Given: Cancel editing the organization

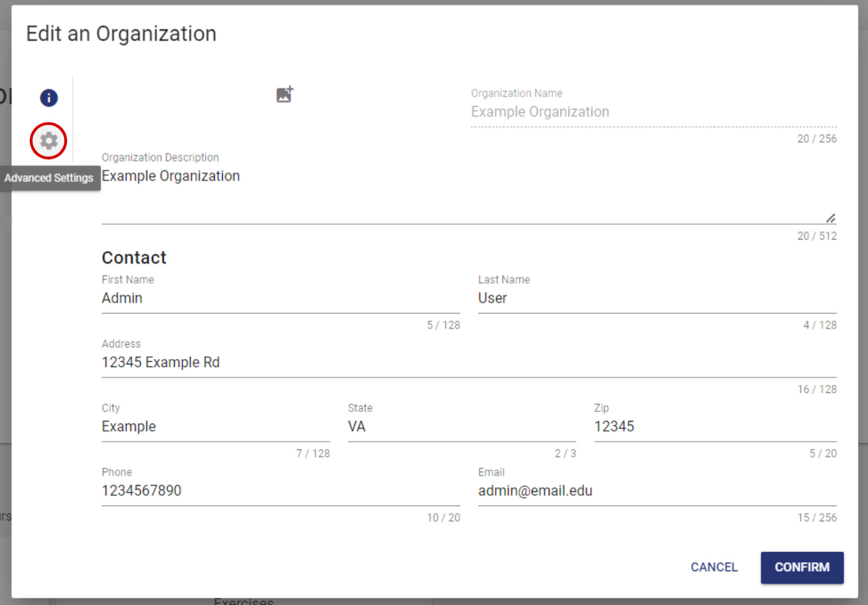Looking at the screenshot, I should tap(714, 567).
